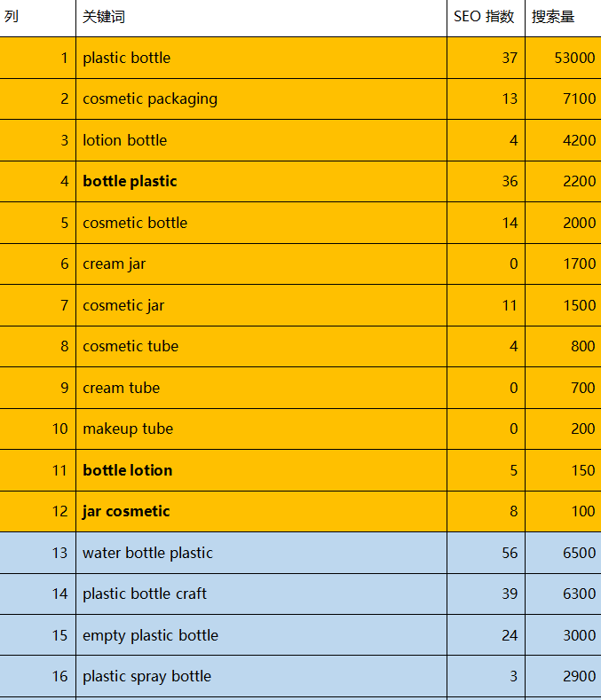Click search volume cell showing 7100
The image size is (601, 700).
564,99
